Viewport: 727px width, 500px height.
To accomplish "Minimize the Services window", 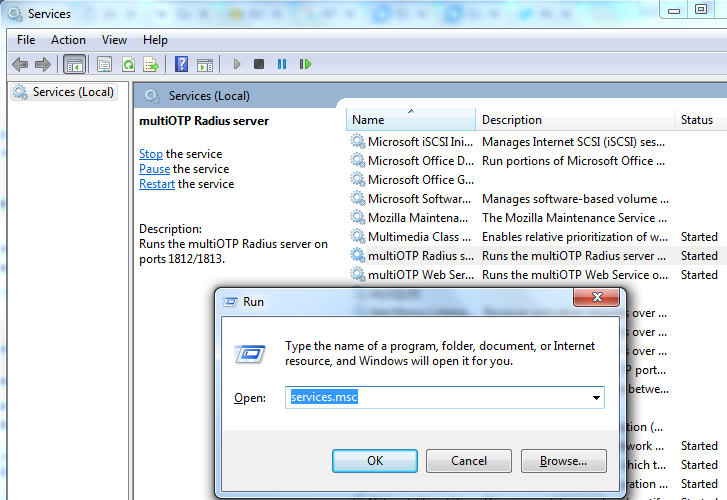I will [x=674, y=9].
